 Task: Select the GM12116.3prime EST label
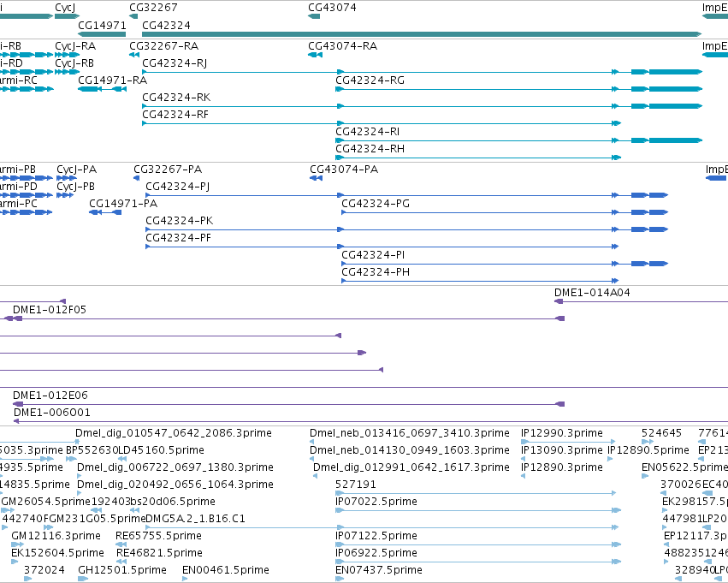point(56,537)
